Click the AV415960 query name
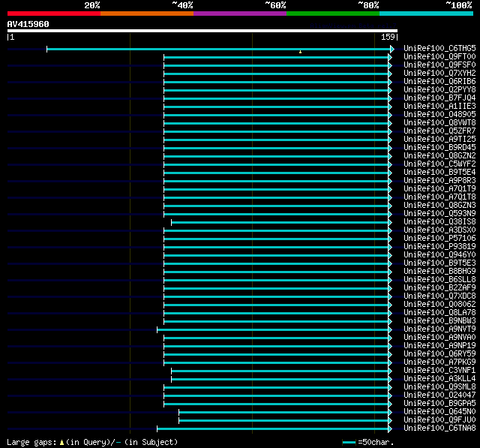The height and width of the screenshot is (448, 480). tap(28, 24)
